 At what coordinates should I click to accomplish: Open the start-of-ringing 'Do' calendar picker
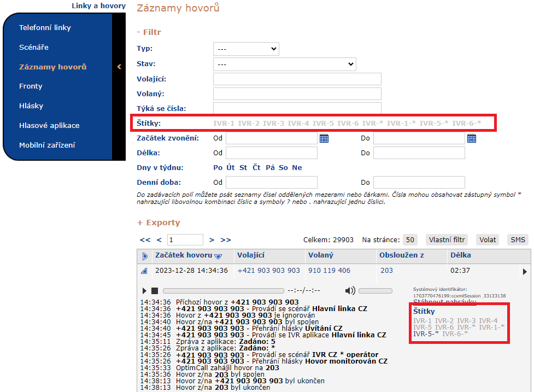tap(472, 138)
